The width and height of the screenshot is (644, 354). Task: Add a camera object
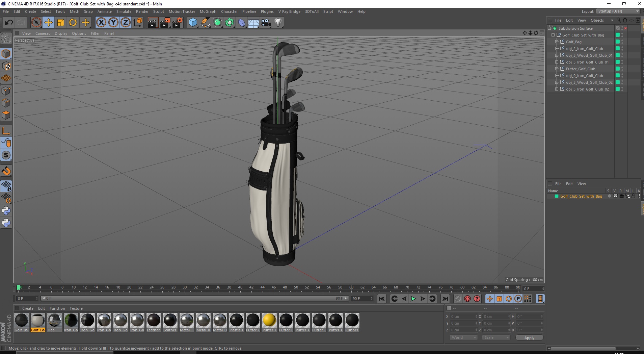(x=266, y=23)
